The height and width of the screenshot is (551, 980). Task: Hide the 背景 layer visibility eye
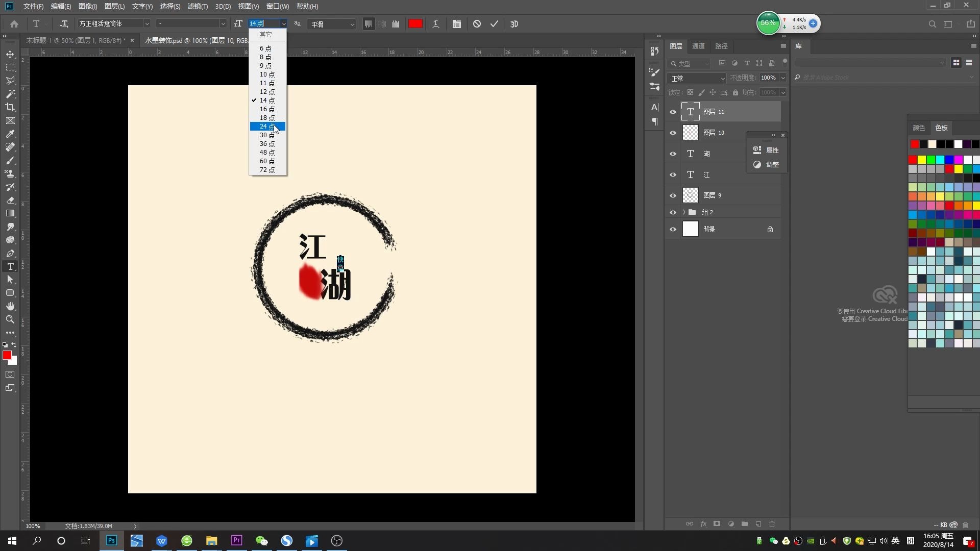point(673,229)
